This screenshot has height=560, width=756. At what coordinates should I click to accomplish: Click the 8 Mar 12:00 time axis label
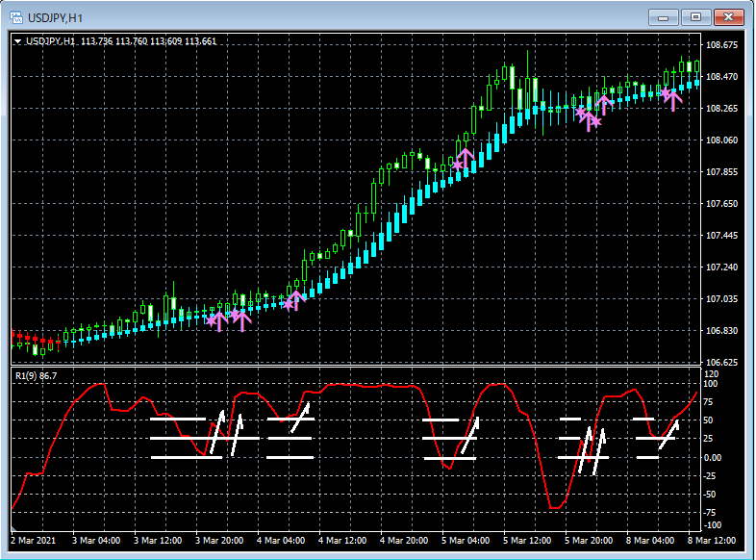(x=712, y=540)
